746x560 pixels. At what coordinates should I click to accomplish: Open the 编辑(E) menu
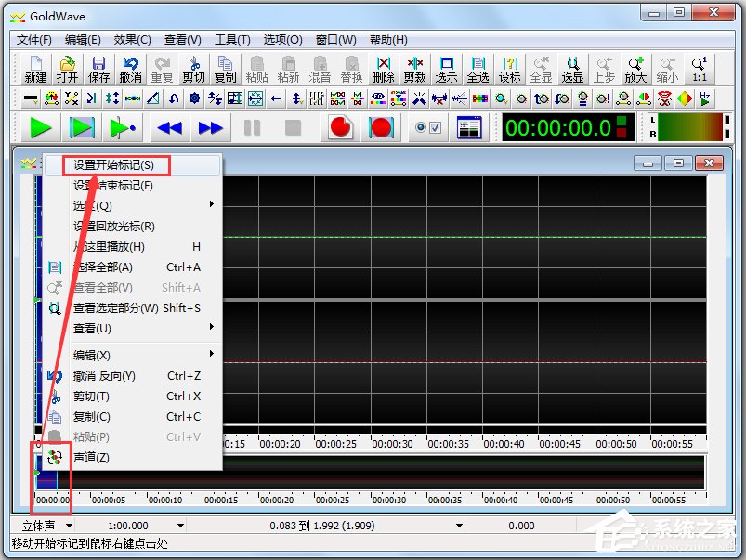(83, 40)
